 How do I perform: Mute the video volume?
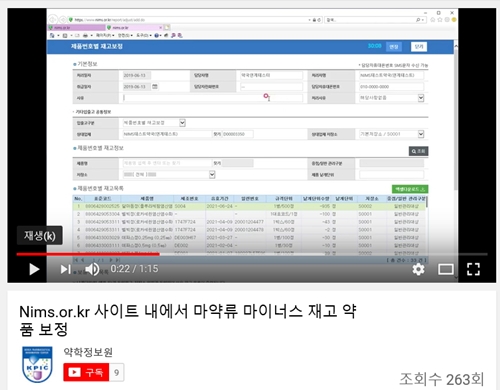click(x=92, y=269)
